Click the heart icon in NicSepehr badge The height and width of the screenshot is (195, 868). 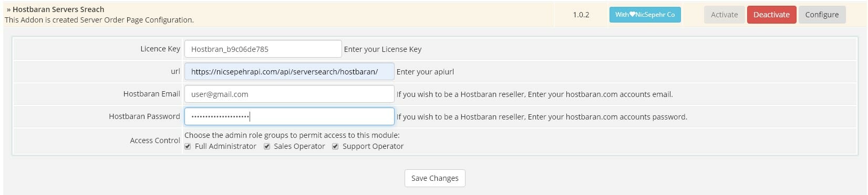click(632, 14)
